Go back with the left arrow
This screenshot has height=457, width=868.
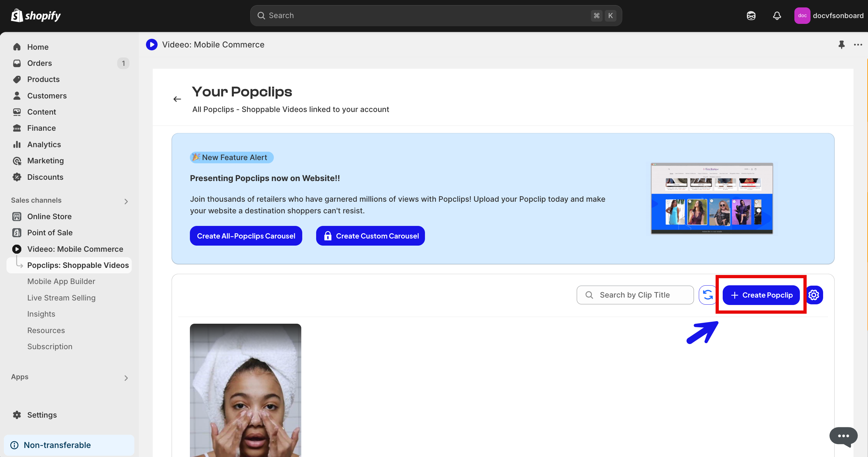(177, 99)
